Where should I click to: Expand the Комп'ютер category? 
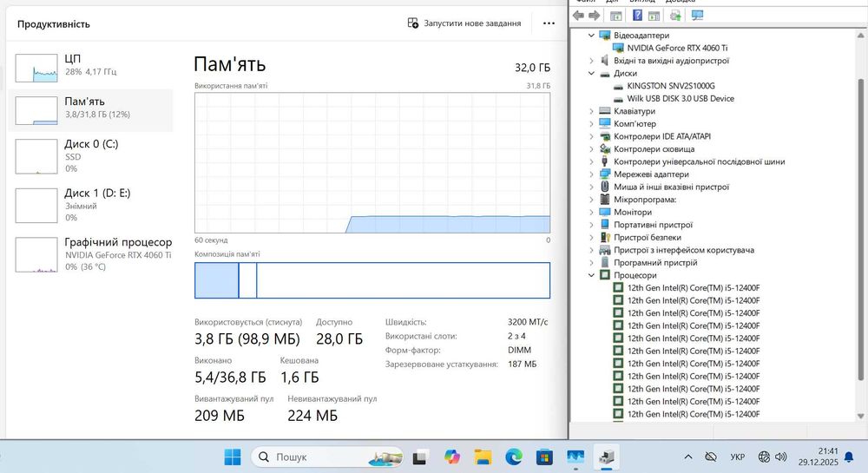(591, 124)
